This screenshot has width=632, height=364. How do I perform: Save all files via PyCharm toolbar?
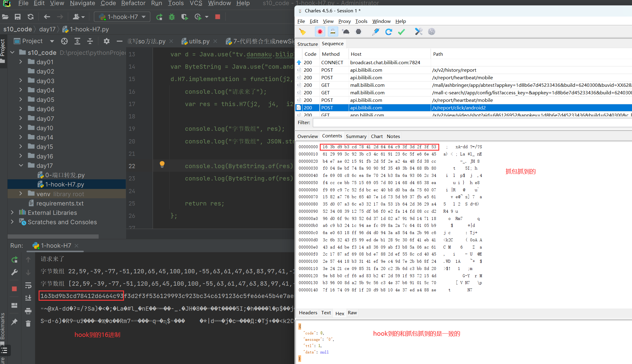(18, 17)
